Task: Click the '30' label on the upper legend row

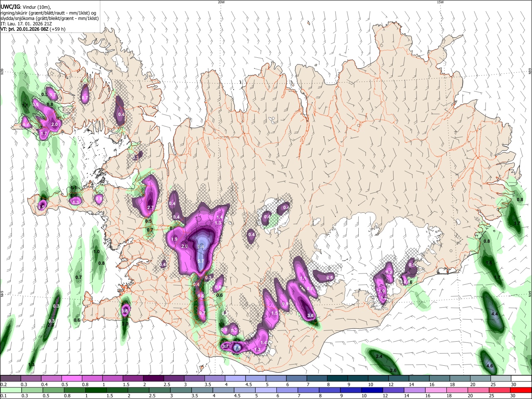Action: (x=514, y=384)
